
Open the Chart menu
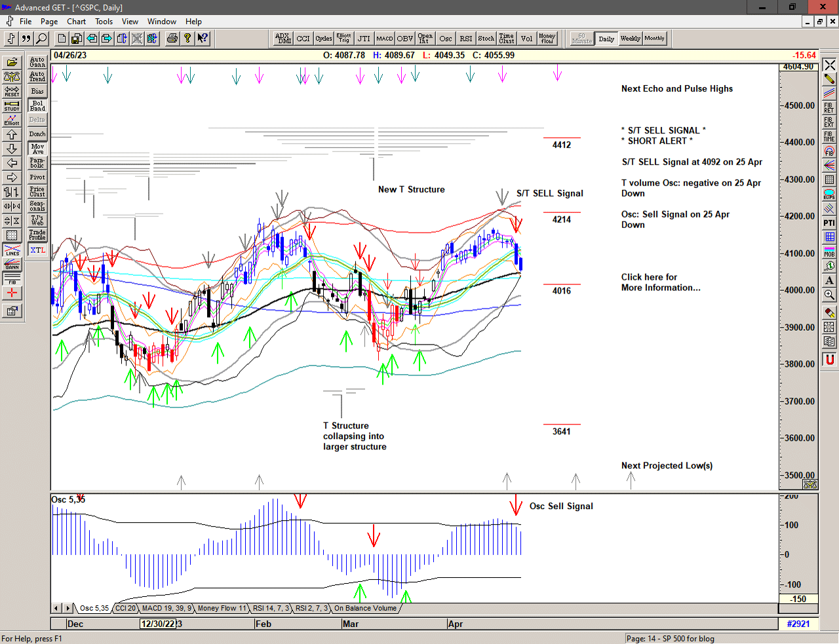(x=76, y=22)
